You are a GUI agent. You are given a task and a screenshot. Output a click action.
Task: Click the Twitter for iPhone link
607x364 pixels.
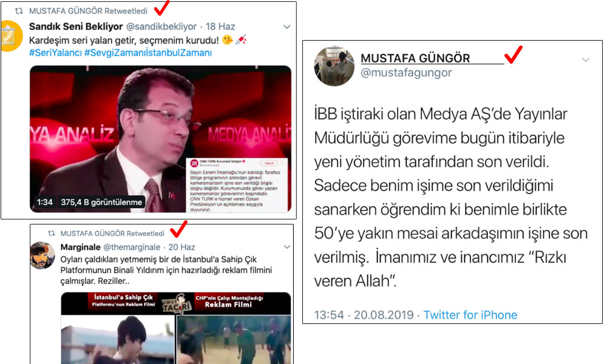click(x=470, y=315)
